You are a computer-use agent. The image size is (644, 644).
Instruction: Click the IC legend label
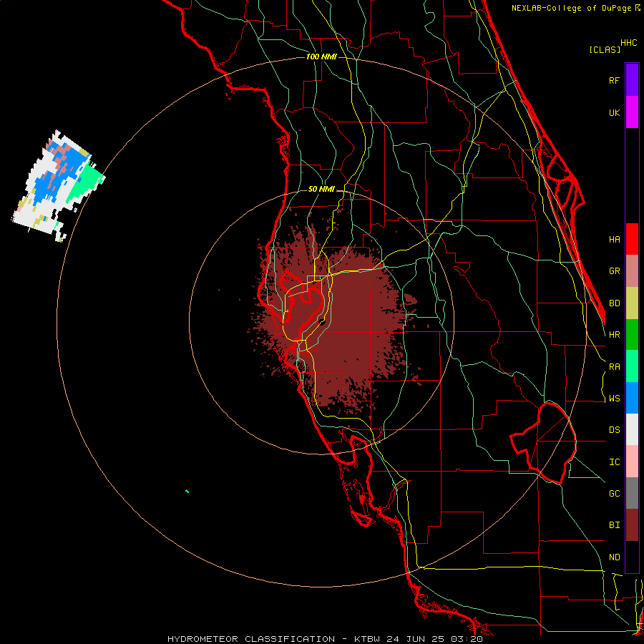click(614, 462)
